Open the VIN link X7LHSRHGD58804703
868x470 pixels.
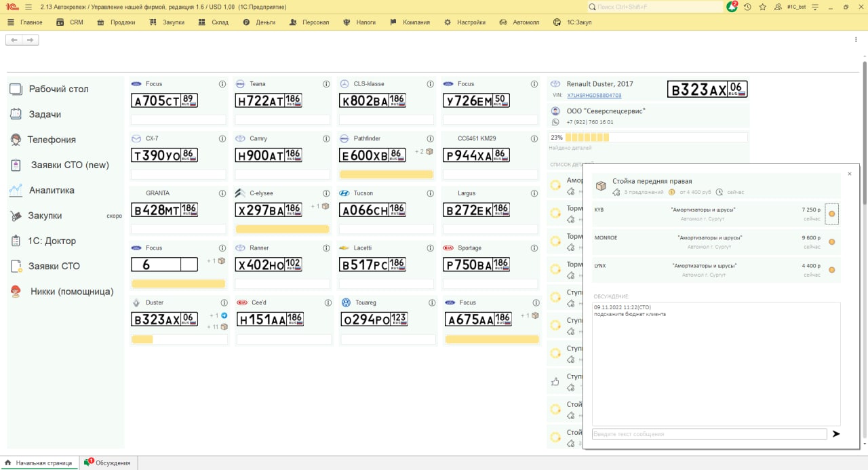(x=594, y=96)
